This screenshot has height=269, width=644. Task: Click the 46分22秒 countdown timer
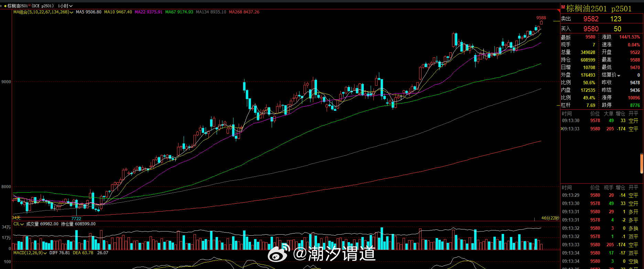550,218
